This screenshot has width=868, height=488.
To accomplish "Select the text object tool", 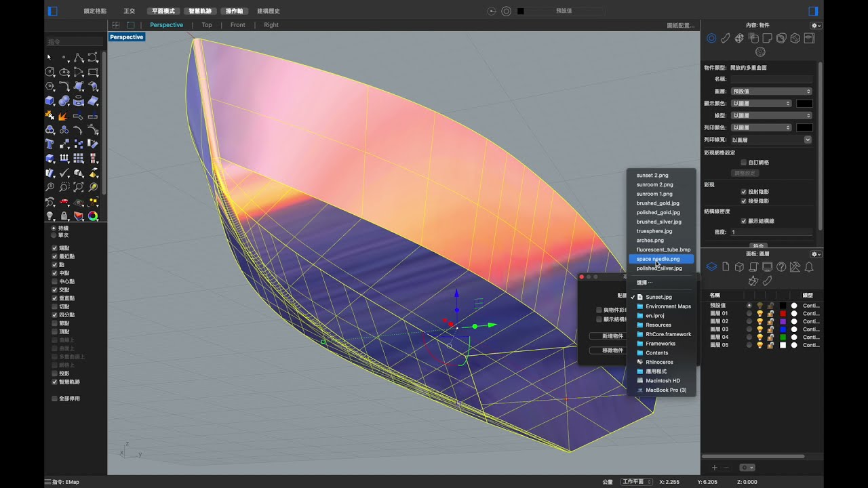I will [49, 143].
